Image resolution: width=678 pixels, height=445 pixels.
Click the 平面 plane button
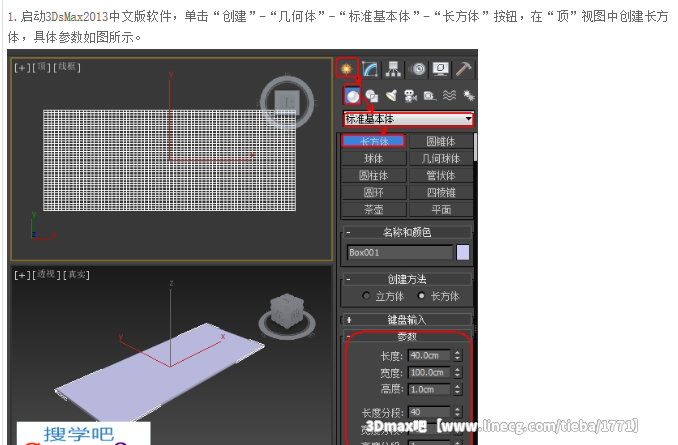tap(441, 209)
